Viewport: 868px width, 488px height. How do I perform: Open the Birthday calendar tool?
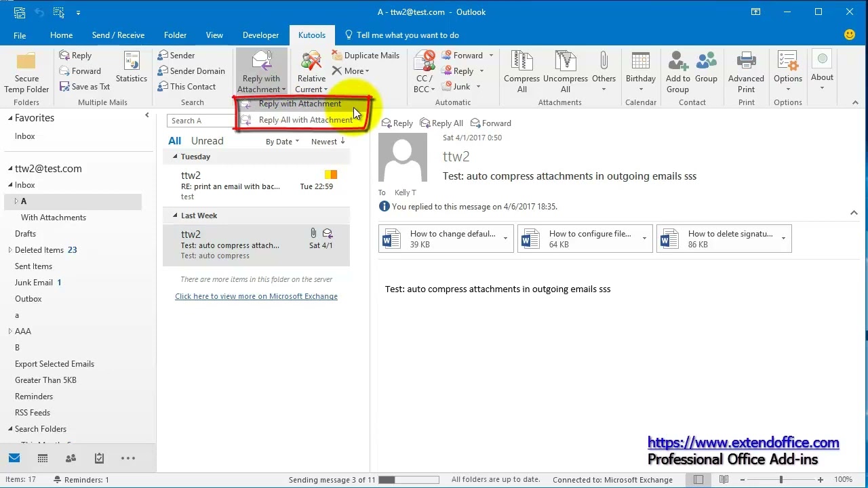(641, 72)
